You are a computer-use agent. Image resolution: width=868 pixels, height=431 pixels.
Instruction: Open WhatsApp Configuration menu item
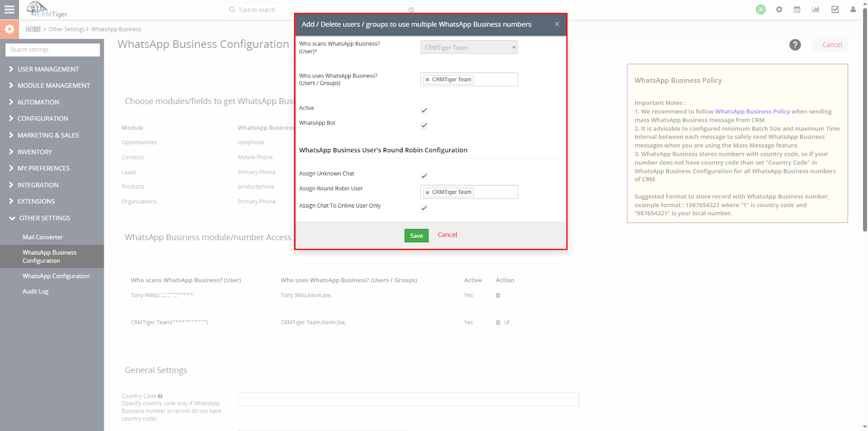pos(56,276)
